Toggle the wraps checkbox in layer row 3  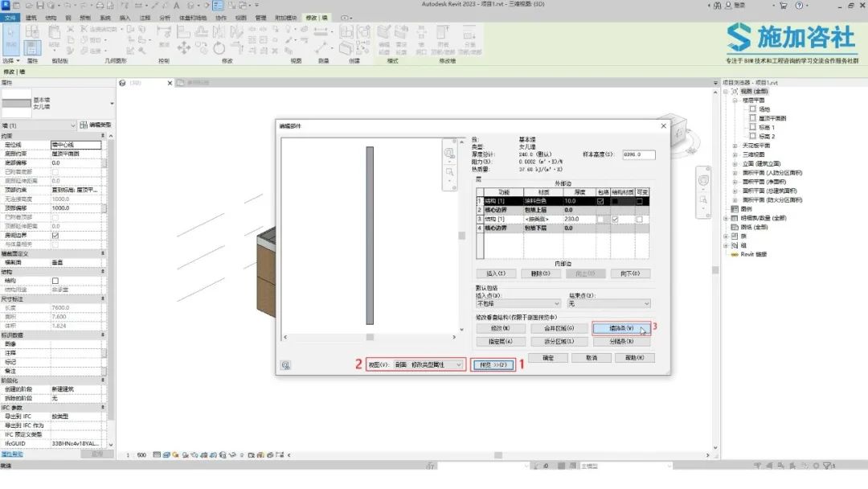600,220
